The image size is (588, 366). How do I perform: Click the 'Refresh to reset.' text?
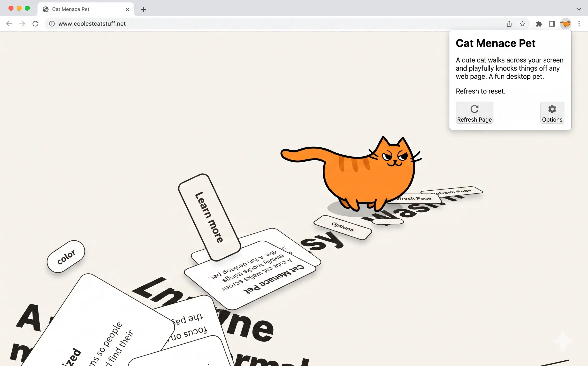pos(480,91)
